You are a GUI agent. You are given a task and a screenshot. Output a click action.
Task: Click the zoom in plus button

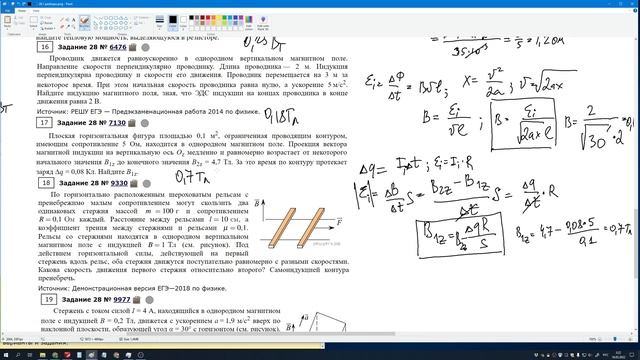629,339
